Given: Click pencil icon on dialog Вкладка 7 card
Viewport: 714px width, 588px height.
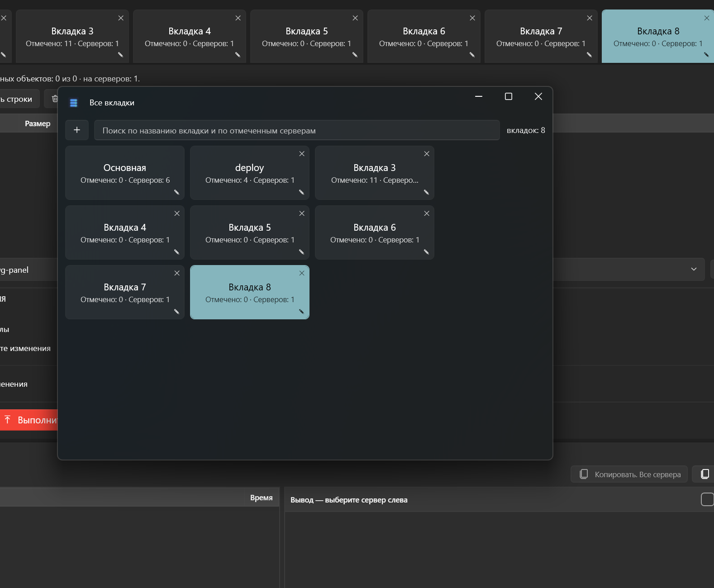Looking at the screenshot, I should point(176,312).
